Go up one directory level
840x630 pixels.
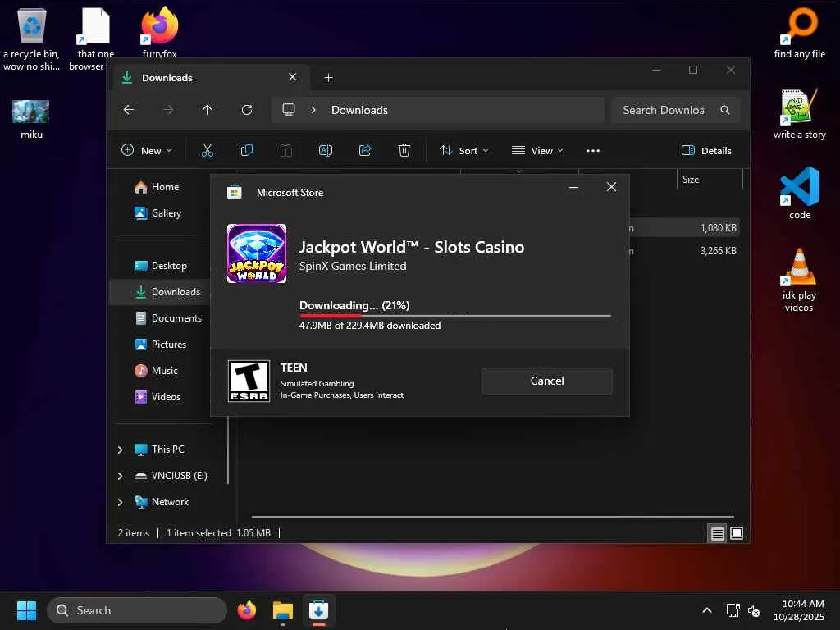click(208, 110)
